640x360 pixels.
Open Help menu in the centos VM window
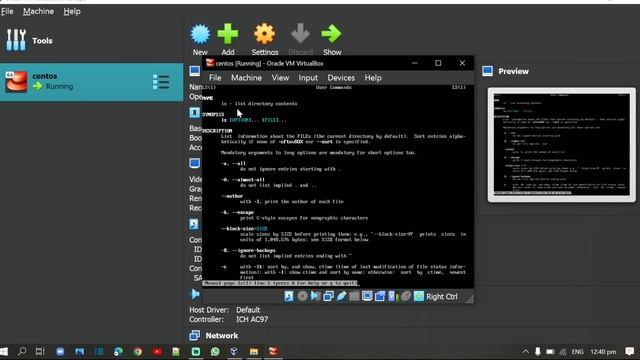click(x=373, y=78)
